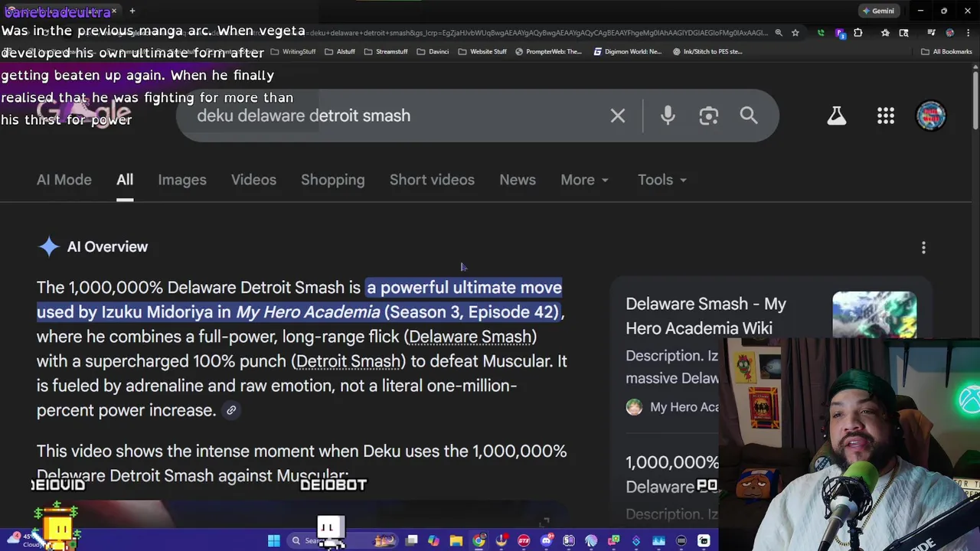Open PrompterWeb bookmark link
The image size is (980, 551).
pos(548,51)
